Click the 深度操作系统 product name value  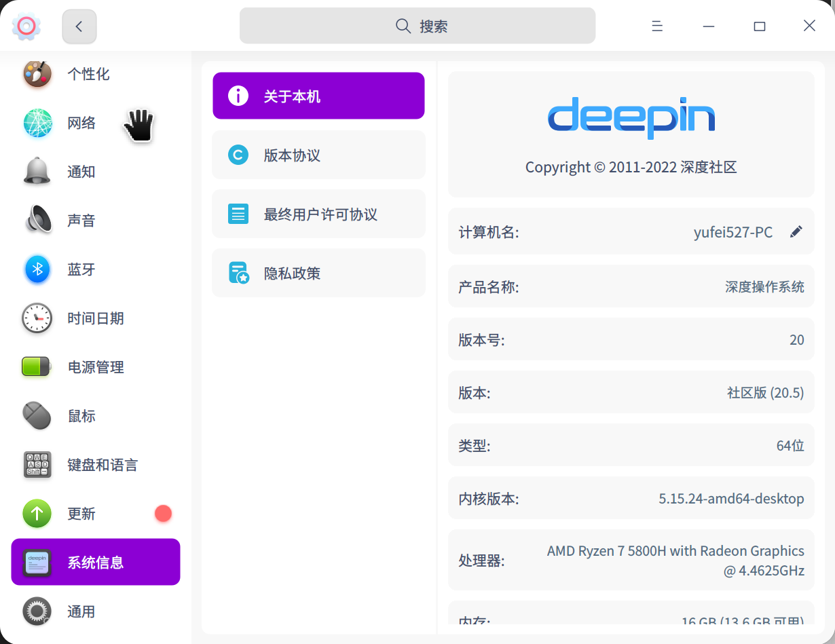click(764, 286)
